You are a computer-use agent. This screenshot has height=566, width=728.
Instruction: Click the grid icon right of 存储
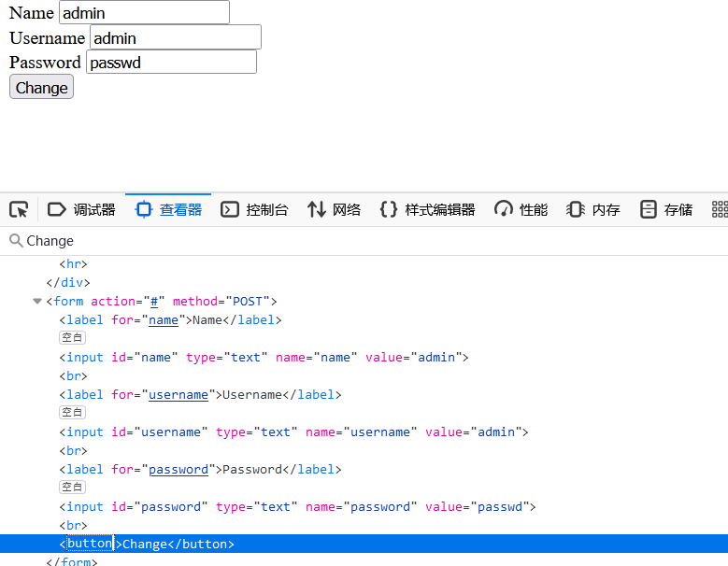tap(719, 209)
